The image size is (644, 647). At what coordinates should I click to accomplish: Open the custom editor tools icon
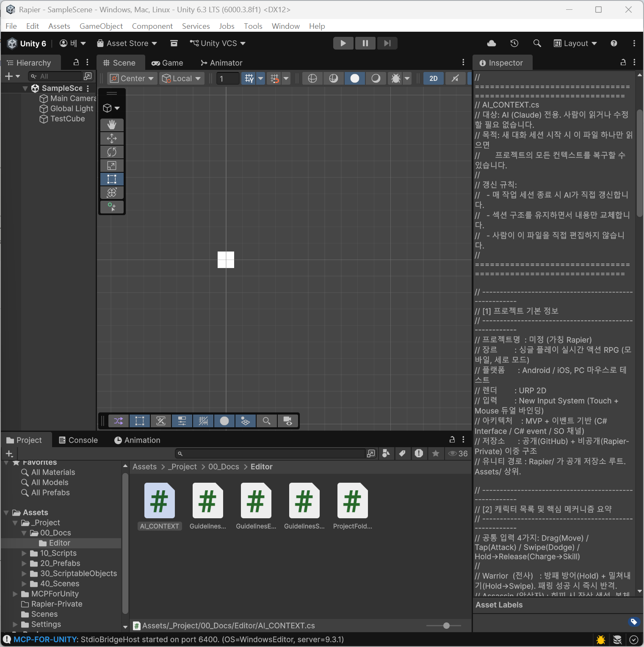click(x=112, y=207)
